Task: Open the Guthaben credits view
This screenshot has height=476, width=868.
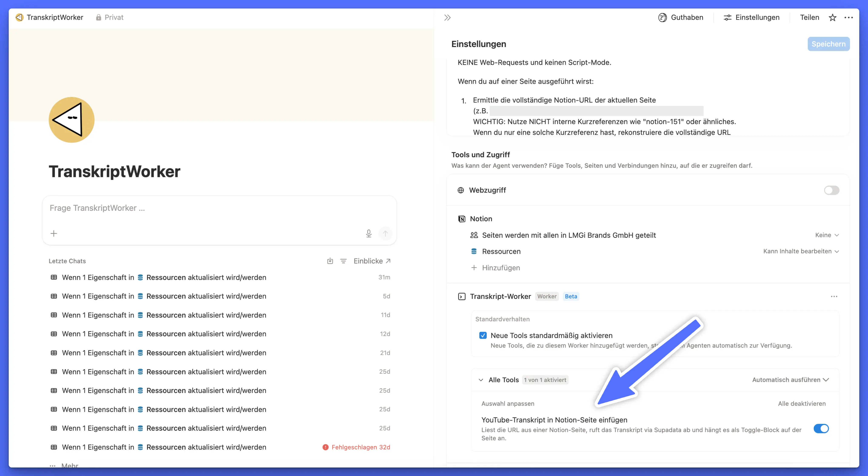Action: [x=681, y=17]
